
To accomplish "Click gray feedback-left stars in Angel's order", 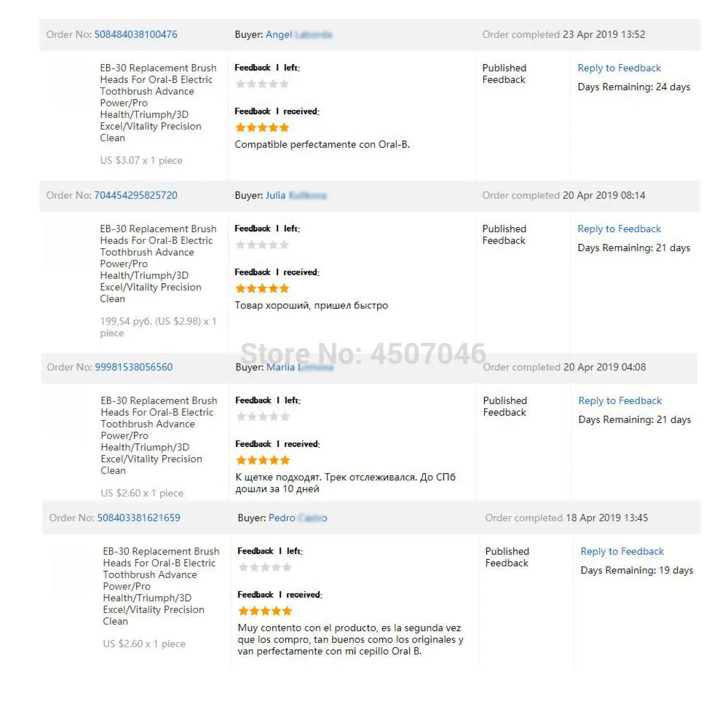I will tap(262, 84).
